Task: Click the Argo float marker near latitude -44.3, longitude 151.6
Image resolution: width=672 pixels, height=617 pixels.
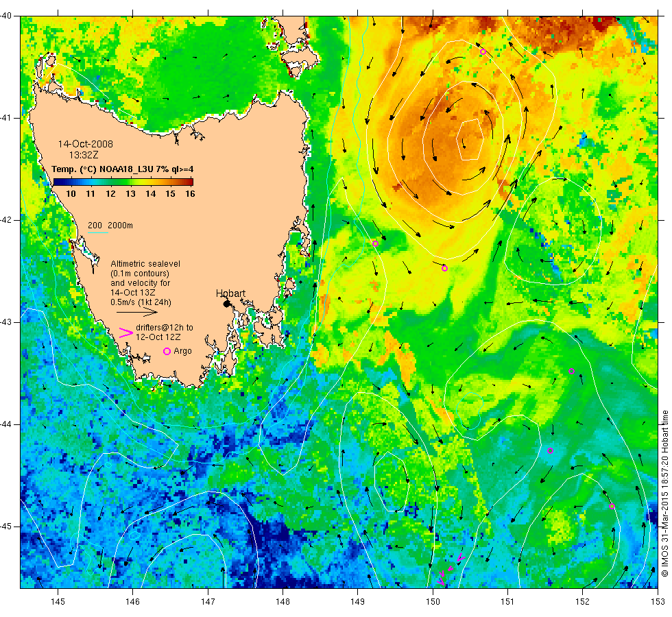Action: [x=550, y=451]
